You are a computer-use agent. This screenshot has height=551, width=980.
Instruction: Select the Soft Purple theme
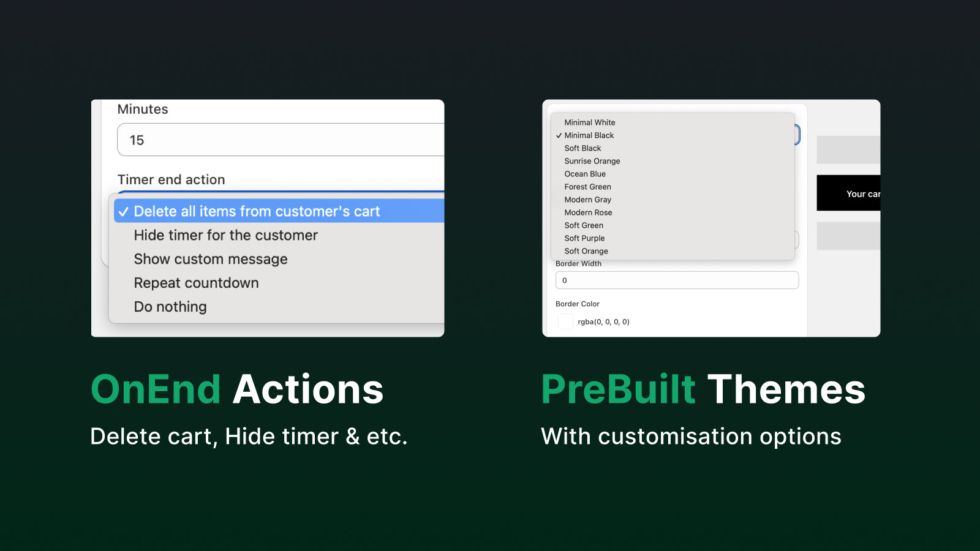coord(584,238)
